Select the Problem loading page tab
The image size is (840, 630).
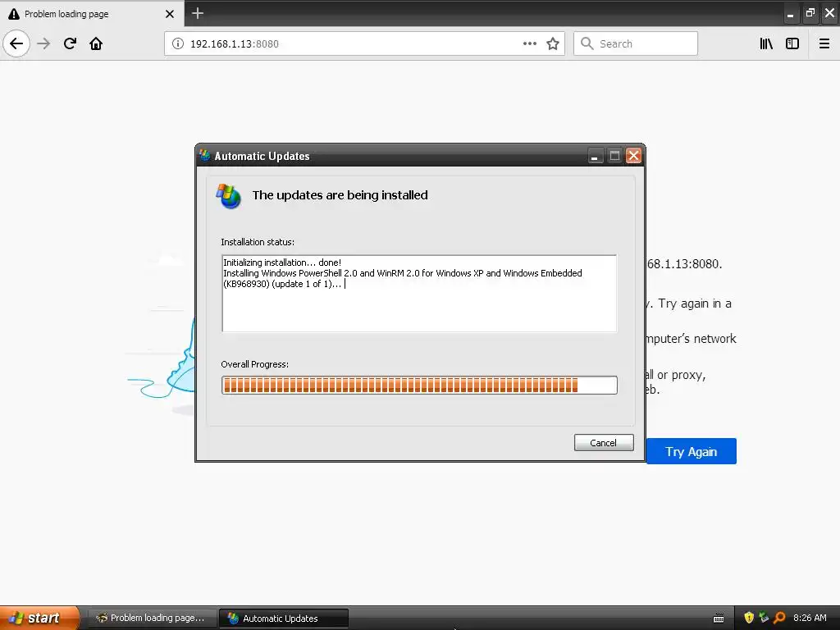[x=91, y=13]
